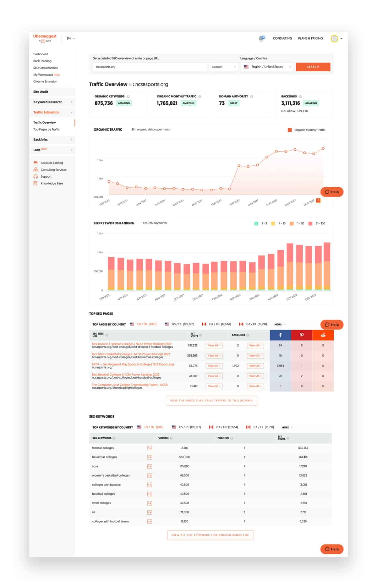Click info icon next to Position column
This screenshot has height=588, width=377.
tap(232, 438)
